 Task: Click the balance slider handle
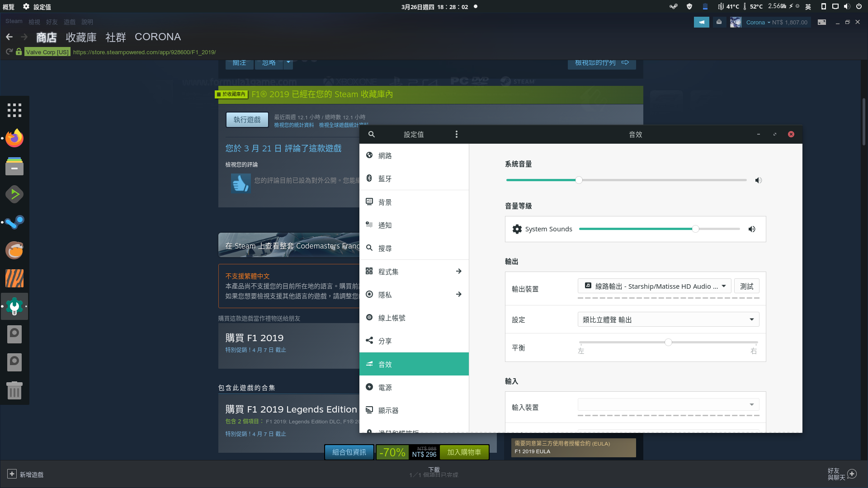[668, 342]
